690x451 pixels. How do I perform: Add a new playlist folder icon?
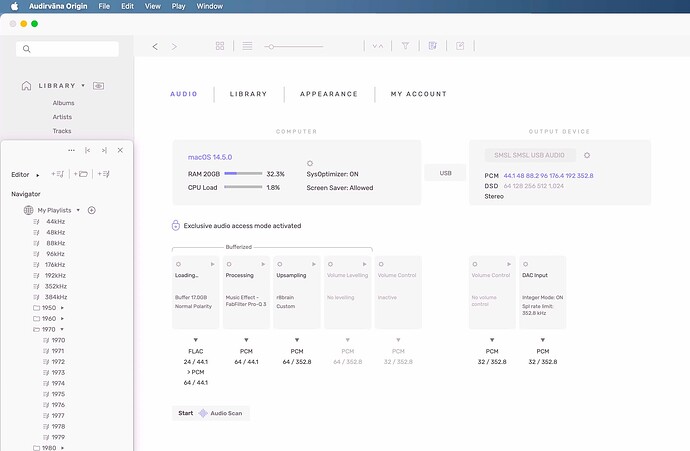click(x=81, y=174)
